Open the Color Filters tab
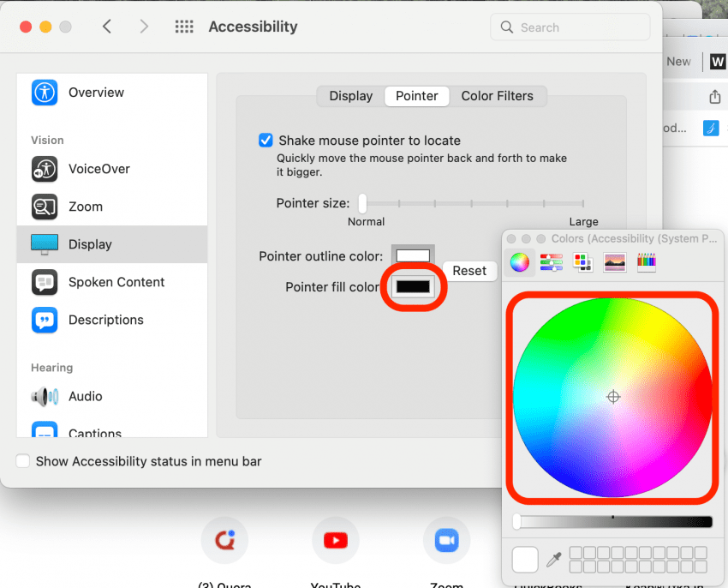 (498, 96)
